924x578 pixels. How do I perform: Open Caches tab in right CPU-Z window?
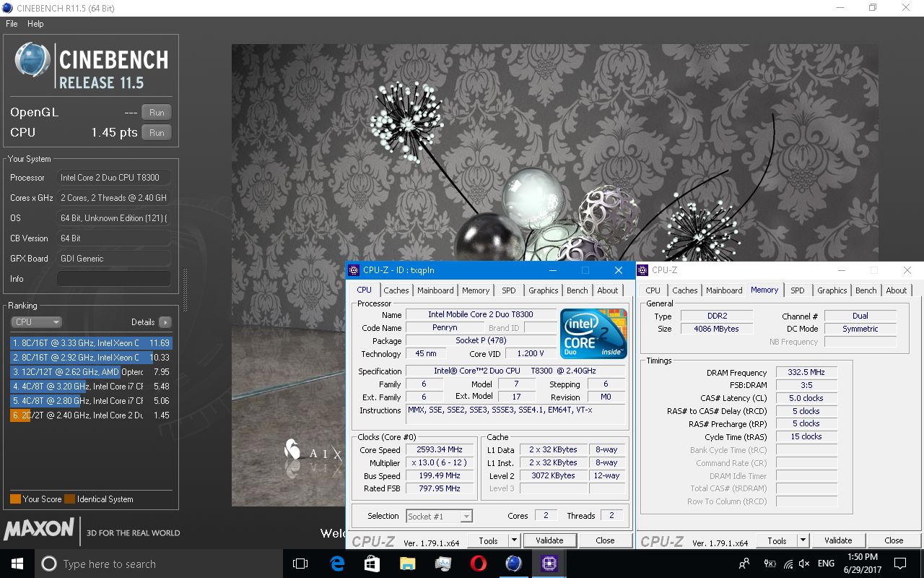[x=685, y=290]
